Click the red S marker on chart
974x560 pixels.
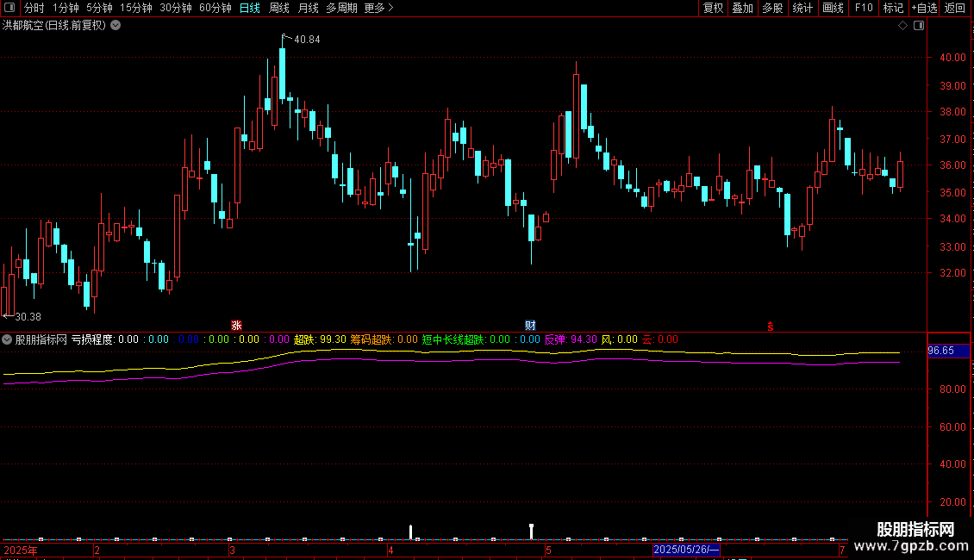(x=771, y=327)
